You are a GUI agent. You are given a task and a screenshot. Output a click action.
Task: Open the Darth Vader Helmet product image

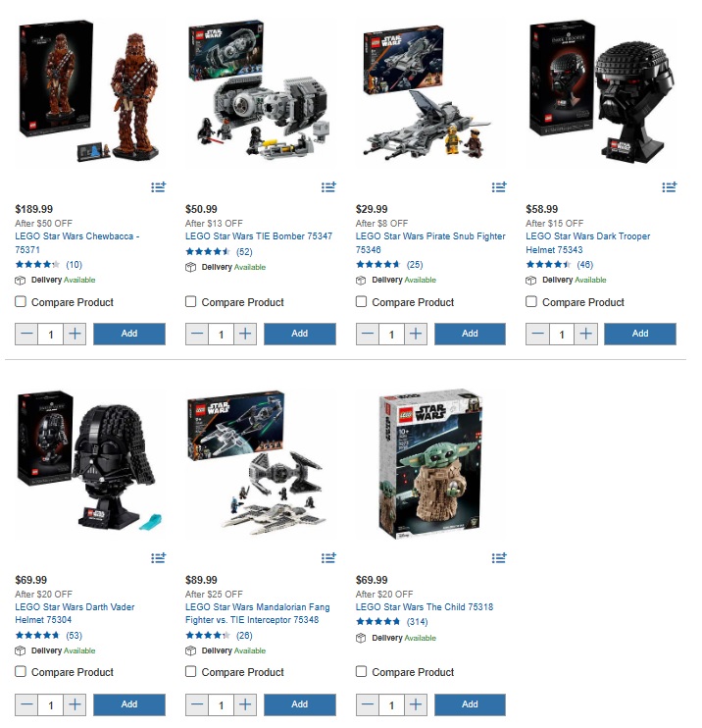tap(87, 462)
